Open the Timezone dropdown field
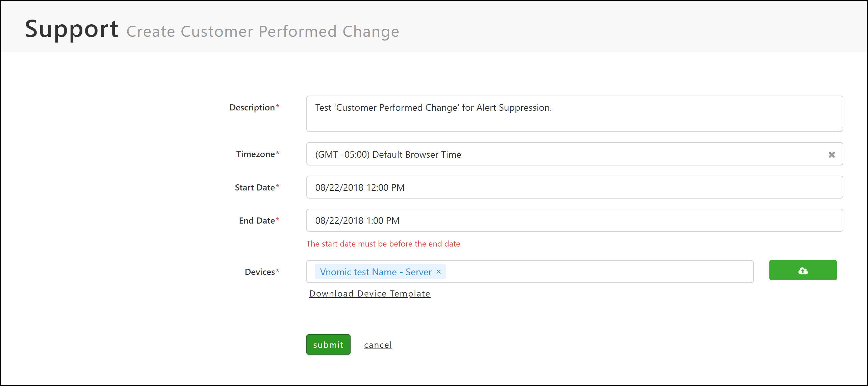The width and height of the screenshot is (868, 386). coord(575,154)
